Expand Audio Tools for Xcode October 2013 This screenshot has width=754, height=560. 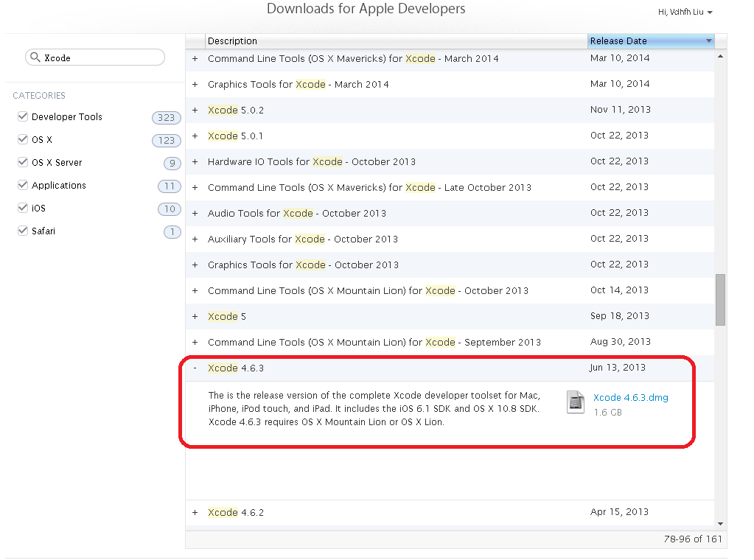[195, 214]
